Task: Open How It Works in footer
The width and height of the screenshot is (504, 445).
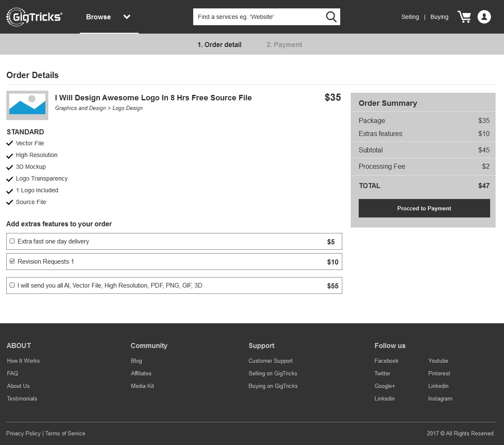Action: pos(24,361)
